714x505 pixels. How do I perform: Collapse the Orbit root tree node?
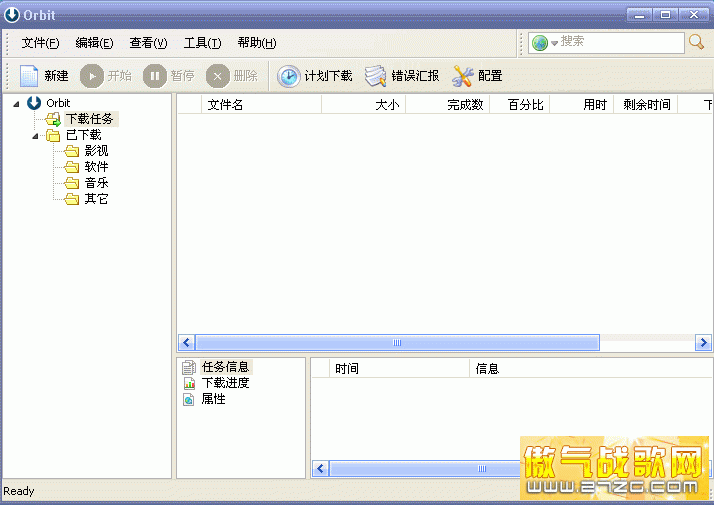[x=16, y=104]
